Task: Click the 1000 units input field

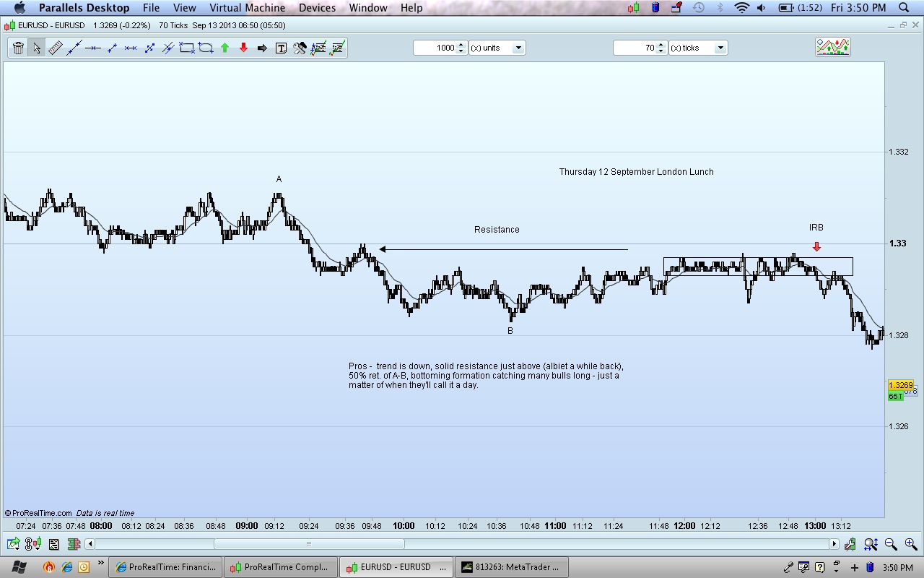Action: [x=435, y=48]
